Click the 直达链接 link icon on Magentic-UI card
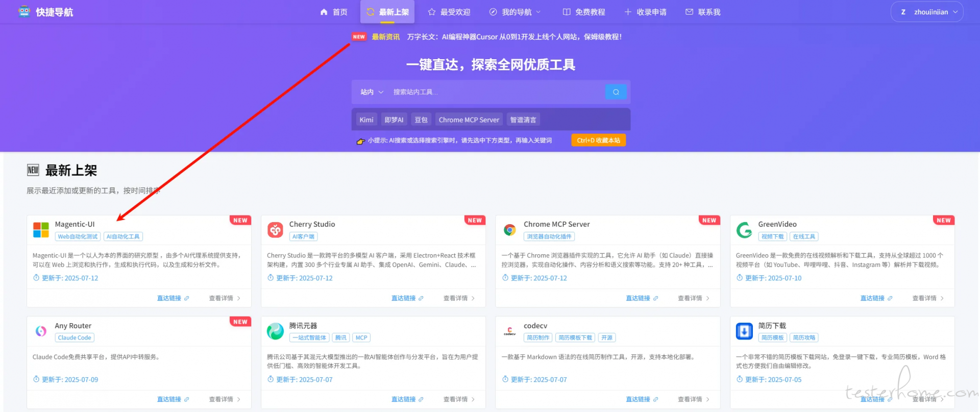 click(x=186, y=298)
